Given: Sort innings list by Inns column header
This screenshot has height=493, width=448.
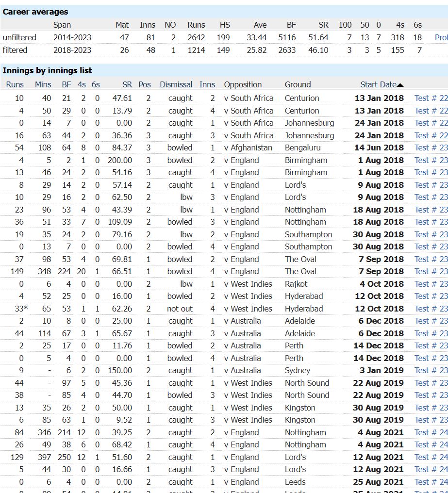Looking at the screenshot, I should [x=207, y=84].
